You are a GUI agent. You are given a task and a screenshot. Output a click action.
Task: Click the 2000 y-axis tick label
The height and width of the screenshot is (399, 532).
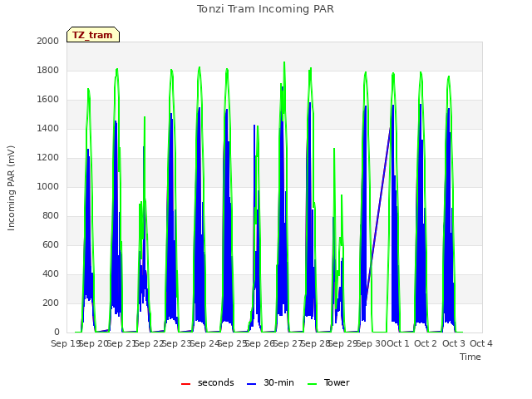[48, 41]
